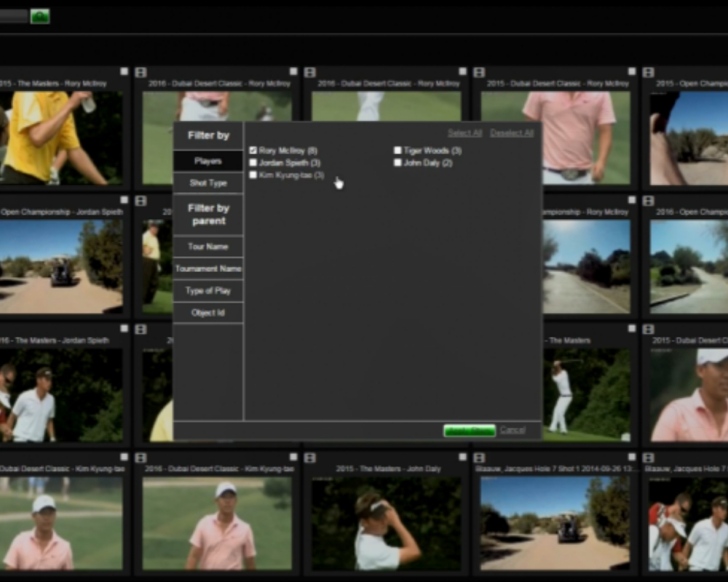
Task: Click the green icon button in the top bar
Action: pos(40,16)
